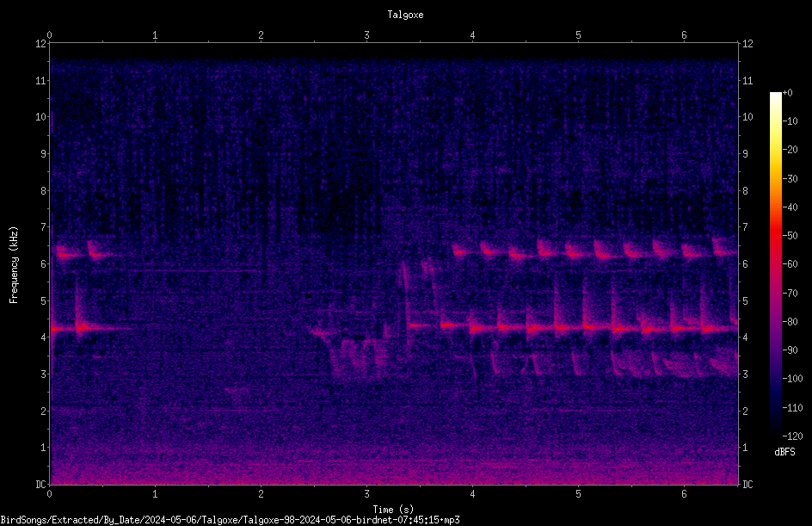Click the Frequency (kHz) axis label
This screenshot has height=526, width=812.
pos(14,265)
